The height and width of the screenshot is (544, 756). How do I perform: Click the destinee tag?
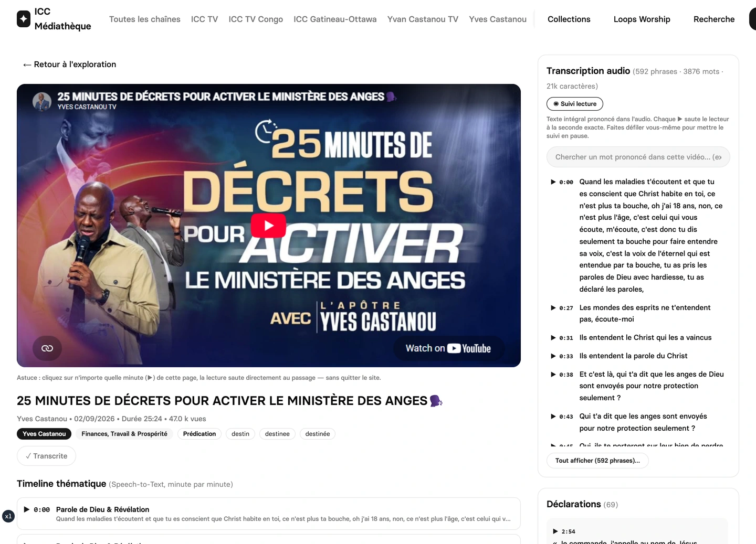coord(277,434)
